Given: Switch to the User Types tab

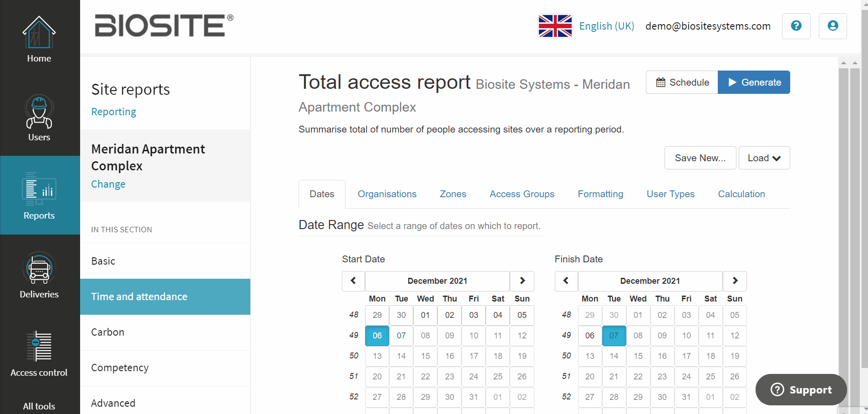Looking at the screenshot, I should click(670, 194).
